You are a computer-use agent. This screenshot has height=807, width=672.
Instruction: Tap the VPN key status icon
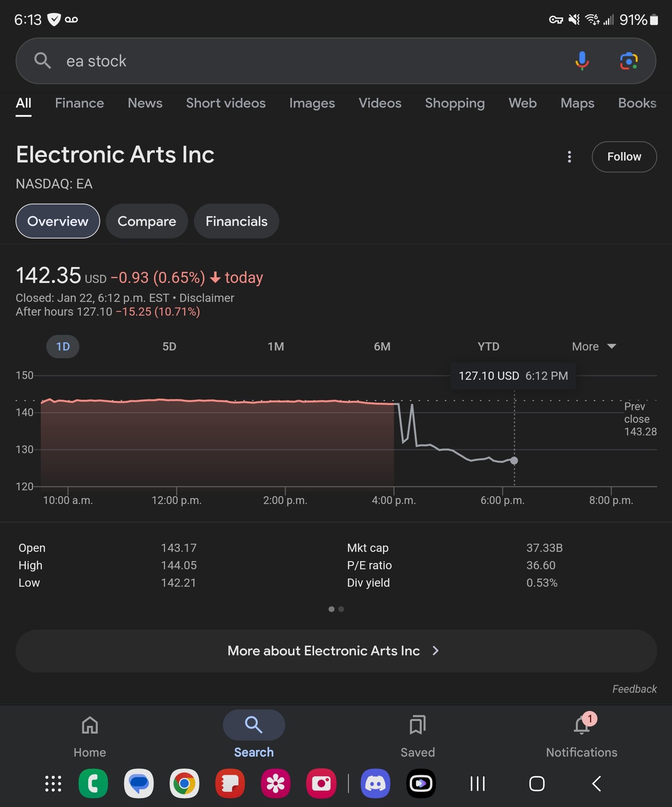tap(556, 20)
